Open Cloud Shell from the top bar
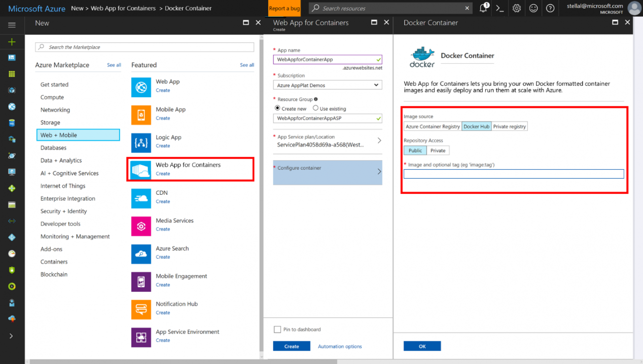The image size is (643, 364). point(499,8)
